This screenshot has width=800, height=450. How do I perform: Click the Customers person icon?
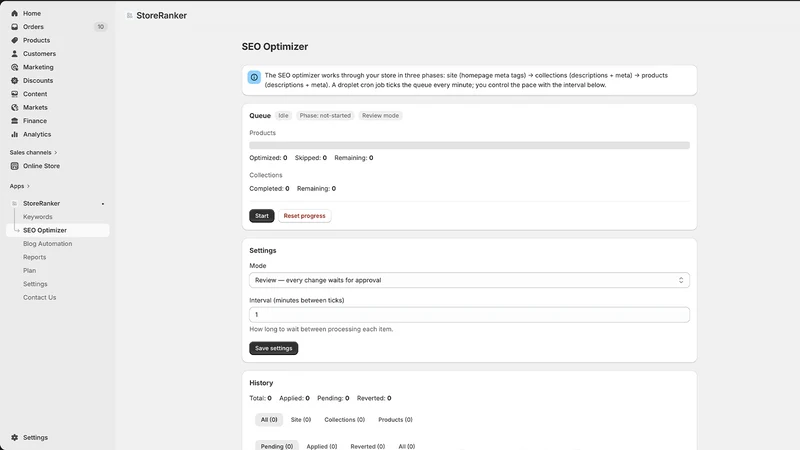point(14,54)
